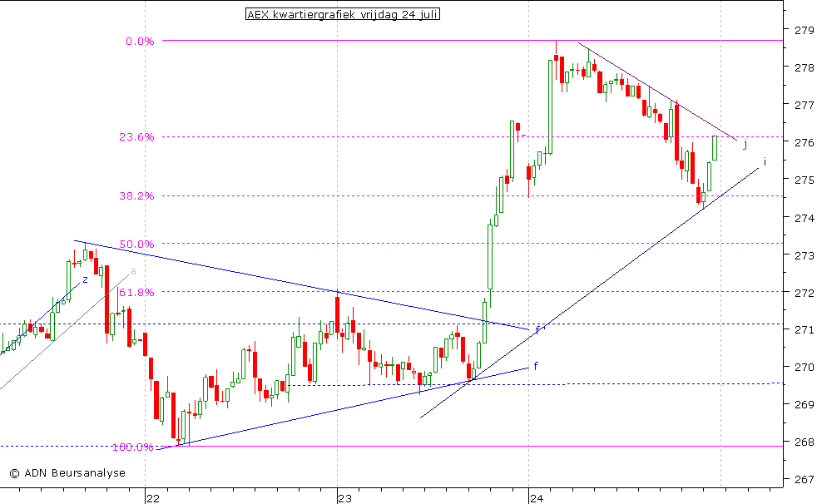Click the 279 price axis value

point(804,30)
